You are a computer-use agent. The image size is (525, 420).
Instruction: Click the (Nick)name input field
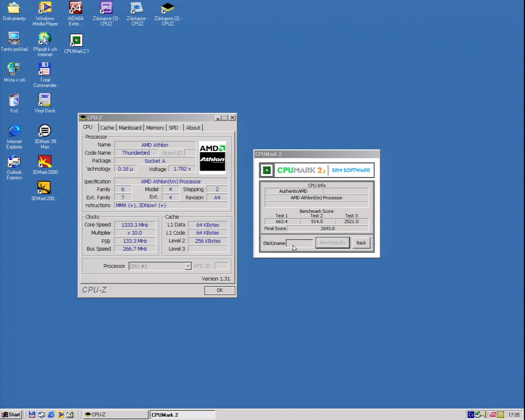coord(299,243)
